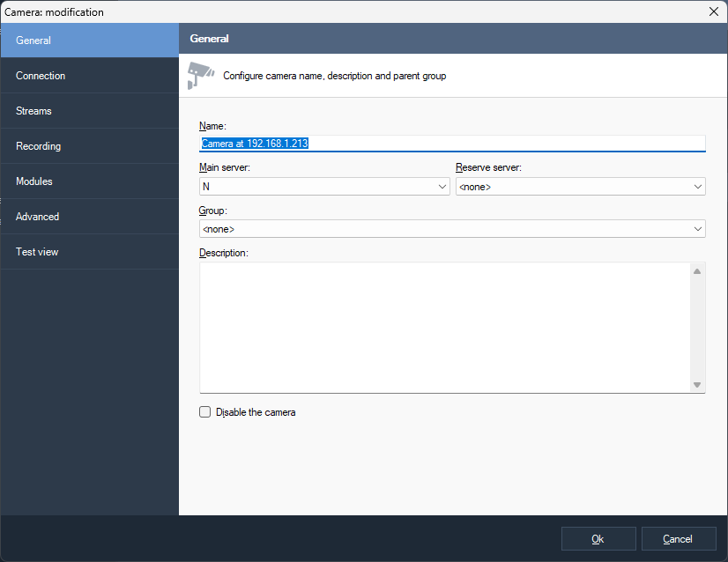Enable the Disable the camera checkbox
The image size is (728, 562).
pyautogui.click(x=205, y=412)
